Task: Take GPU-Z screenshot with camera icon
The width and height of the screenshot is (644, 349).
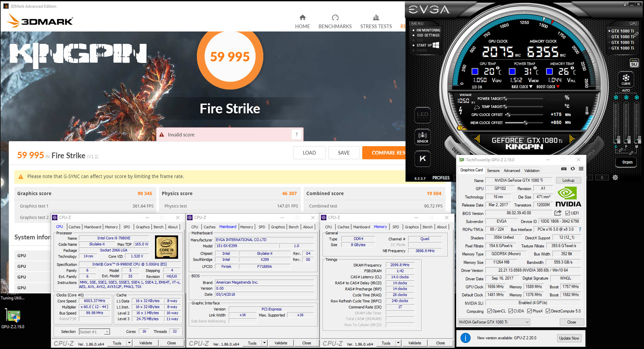Action: click(564, 169)
